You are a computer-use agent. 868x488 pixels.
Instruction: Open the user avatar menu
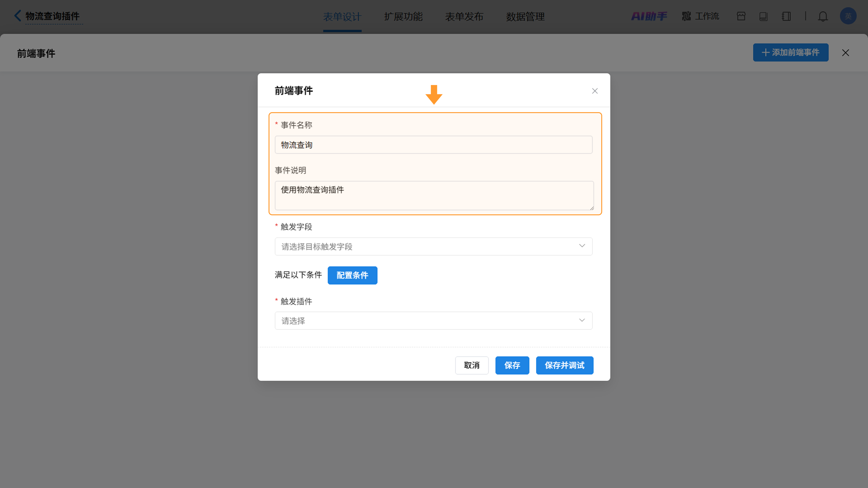(x=848, y=16)
